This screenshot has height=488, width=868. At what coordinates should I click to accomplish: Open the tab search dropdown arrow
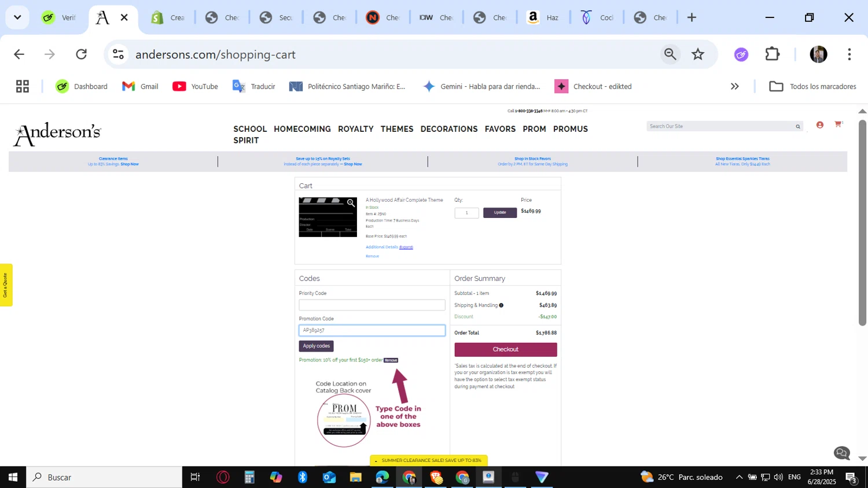coord(17,17)
